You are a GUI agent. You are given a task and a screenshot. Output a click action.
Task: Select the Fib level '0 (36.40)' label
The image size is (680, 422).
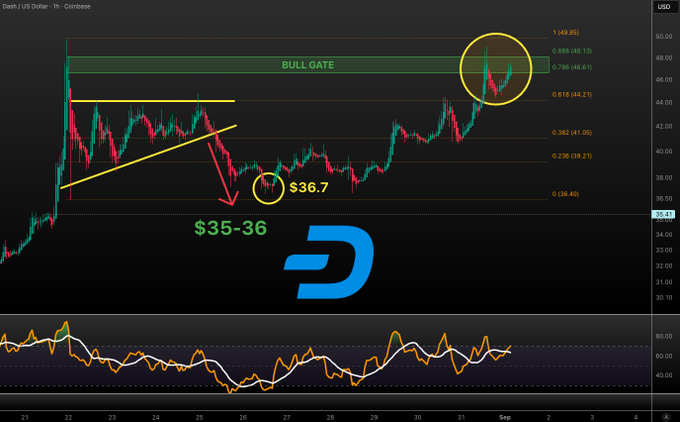pos(566,194)
